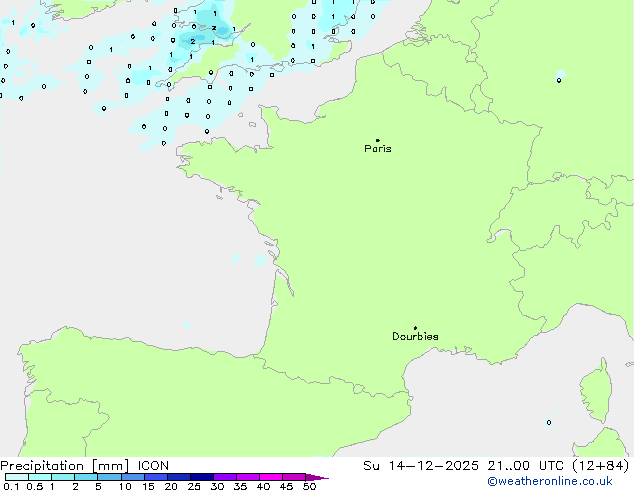This screenshot has width=634, height=490.
Task: Click the 0.1–0.5 mm legend color box
Action: 17,477
